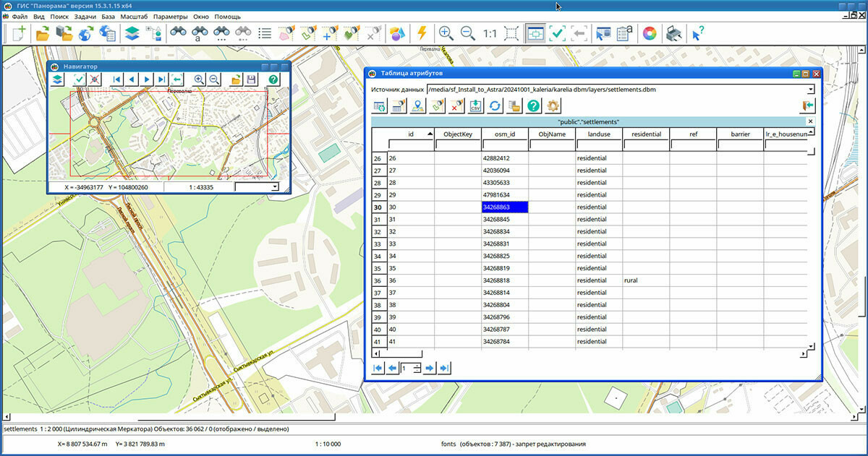This screenshot has height=456, width=868.
Task: Click the map layers stack icon
Action: click(131, 33)
